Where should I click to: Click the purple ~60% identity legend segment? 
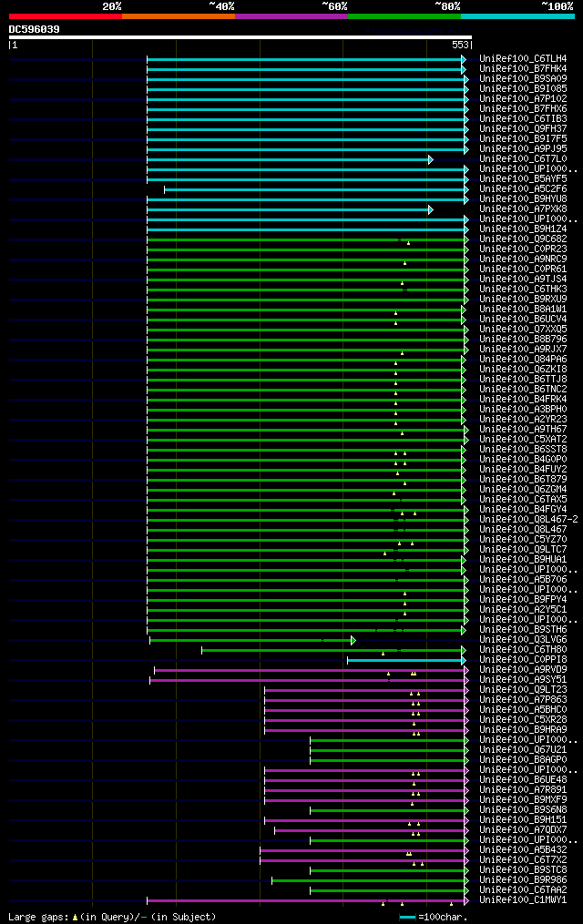(x=291, y=16)
